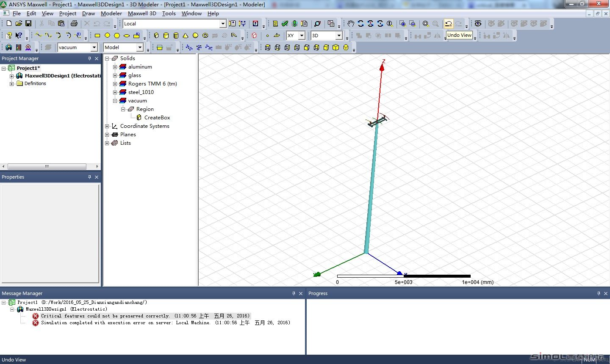Open the Maxwell 3D menu

coord(142,14)
